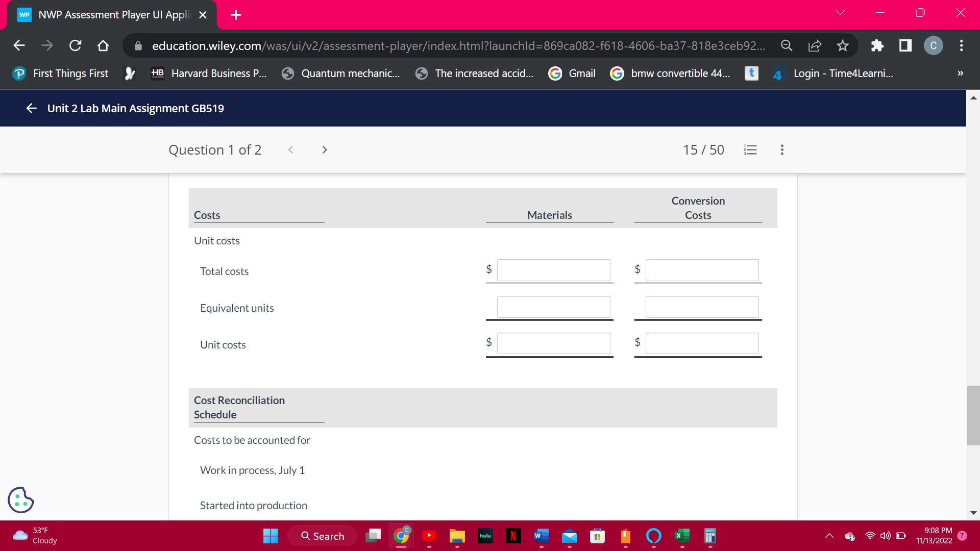Click the share page icon in address bar
Viewport: 980px width, 551px height.
tap(815, 46)
